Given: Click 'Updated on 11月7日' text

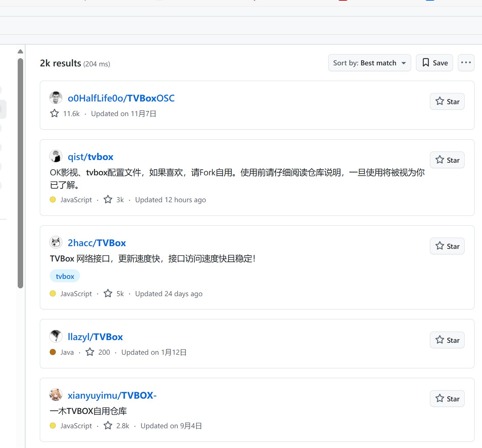Looking at the screenshot, I should point(124,114).
